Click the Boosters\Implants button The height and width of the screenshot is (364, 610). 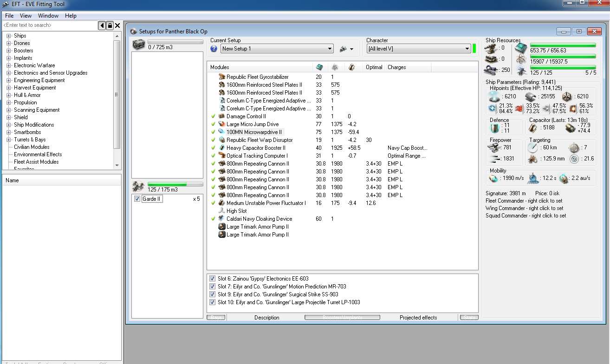342,318
